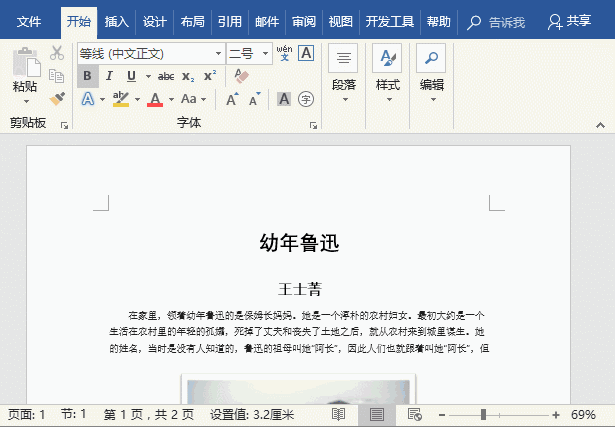Clear all formatting with eraser icon
The width and height of the screenshot is (615, 427).
[241, 76]
